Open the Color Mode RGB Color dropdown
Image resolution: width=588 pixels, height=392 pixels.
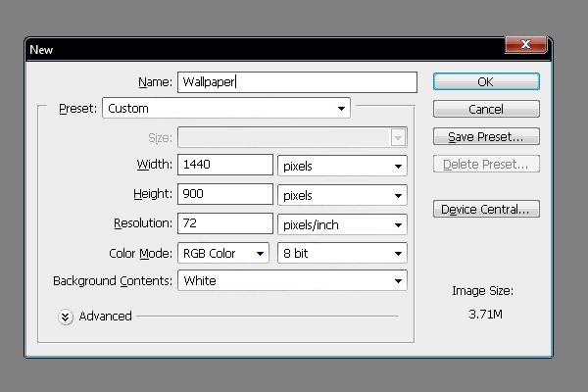[223, 253]
